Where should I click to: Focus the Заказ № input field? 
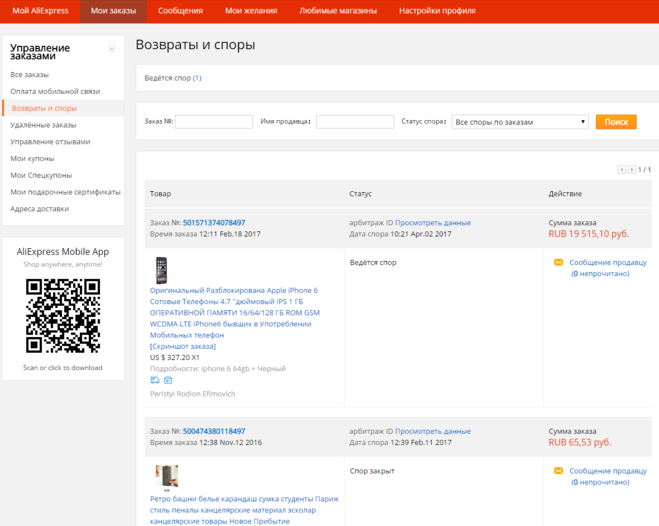pos(214,122)
